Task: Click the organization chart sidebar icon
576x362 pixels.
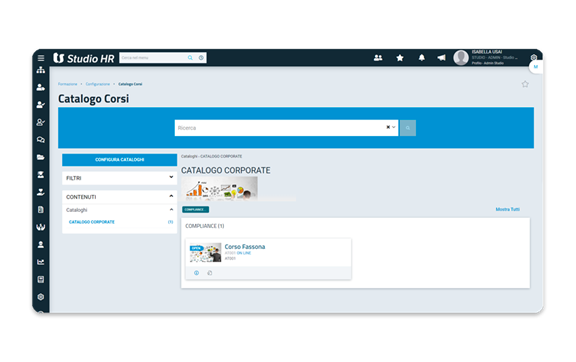Action: [41, 70]
